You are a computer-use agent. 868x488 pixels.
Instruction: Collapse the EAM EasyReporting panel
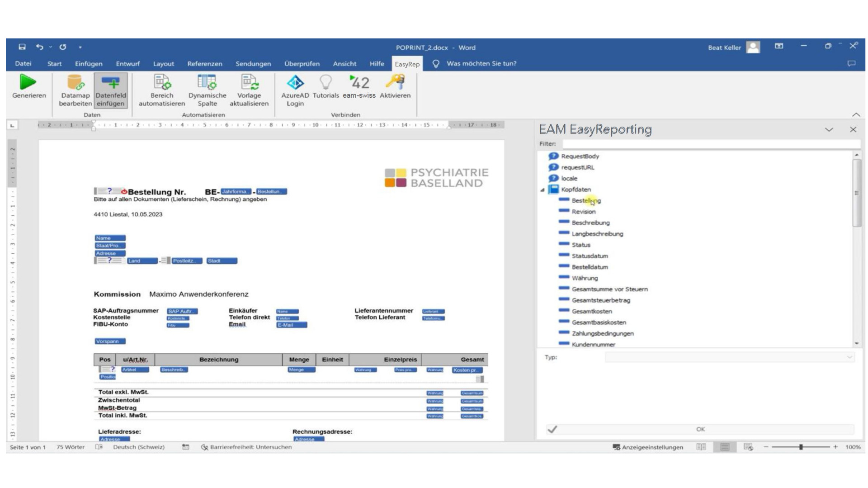(x=830, y=129)
